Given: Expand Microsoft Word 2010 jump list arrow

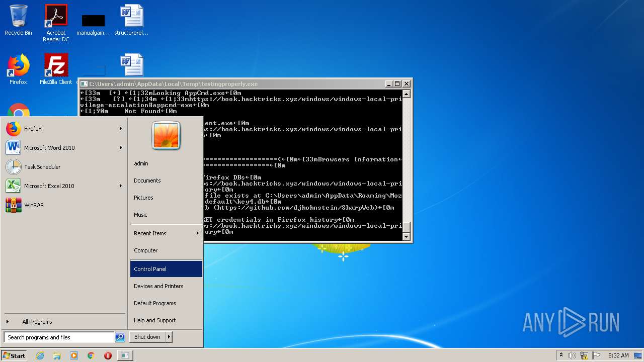Looking at the screenshot, I should pyautogui.click(x=121, y=148).
